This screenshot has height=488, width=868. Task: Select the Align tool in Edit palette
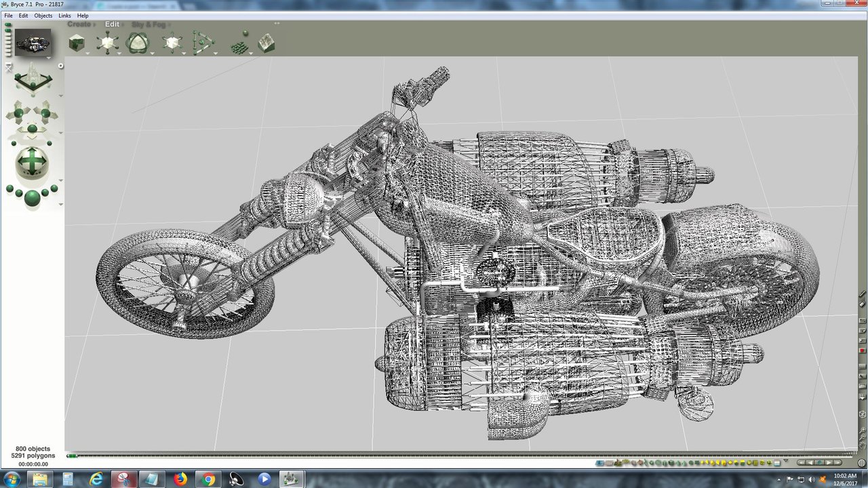(203, 43)
